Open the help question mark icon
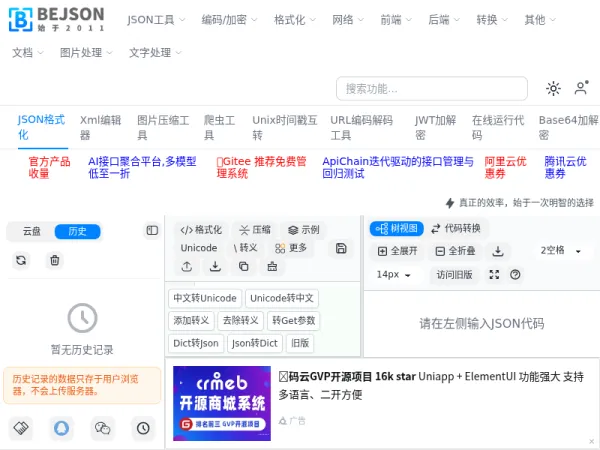Viewport: 600px width, 450px height. coord(515,274)
